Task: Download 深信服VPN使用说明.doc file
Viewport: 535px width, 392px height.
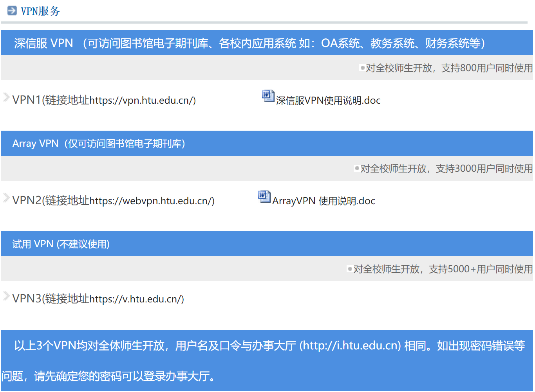Action: [328, 101]
